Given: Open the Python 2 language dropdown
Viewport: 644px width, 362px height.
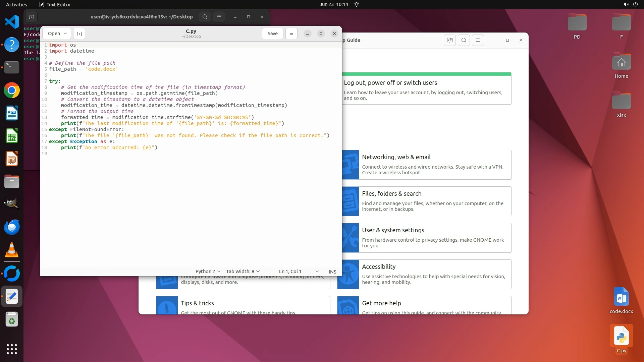Looking at the screenshot, I should 208,271.
